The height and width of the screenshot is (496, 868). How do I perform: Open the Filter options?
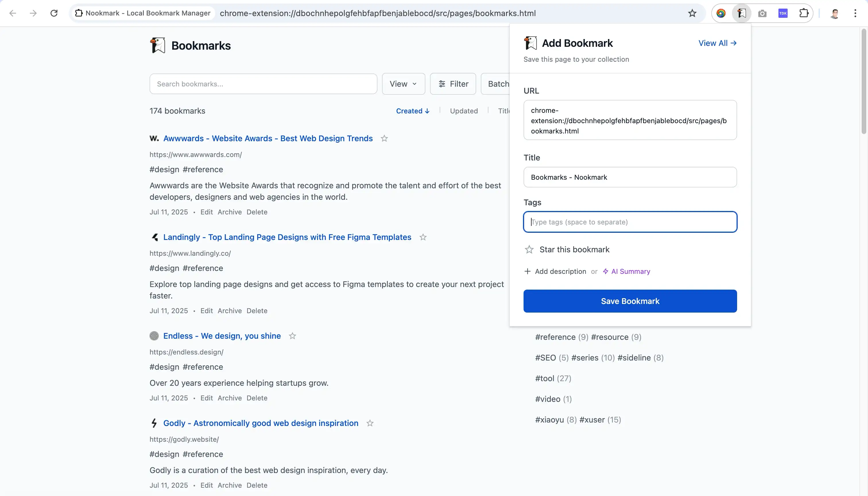(453, 84)
